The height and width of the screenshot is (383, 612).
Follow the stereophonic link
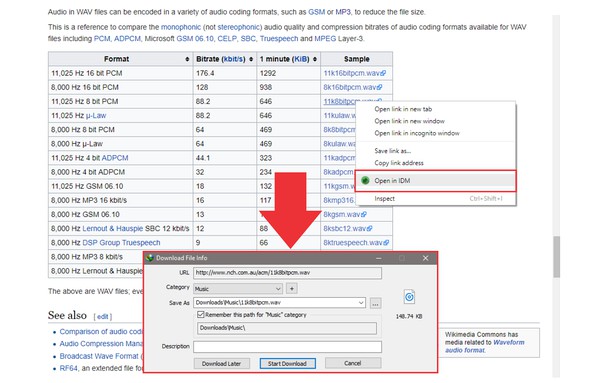(238, 27)
